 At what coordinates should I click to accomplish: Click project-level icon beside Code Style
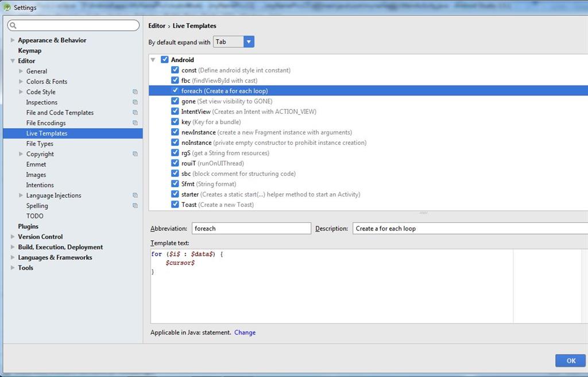pyautogui.click(x=135, y=92)
